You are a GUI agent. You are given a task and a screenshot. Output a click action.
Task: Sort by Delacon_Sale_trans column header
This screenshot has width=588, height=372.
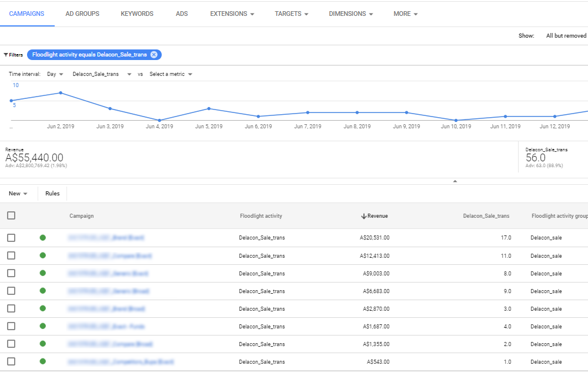[x=486, y=216]
